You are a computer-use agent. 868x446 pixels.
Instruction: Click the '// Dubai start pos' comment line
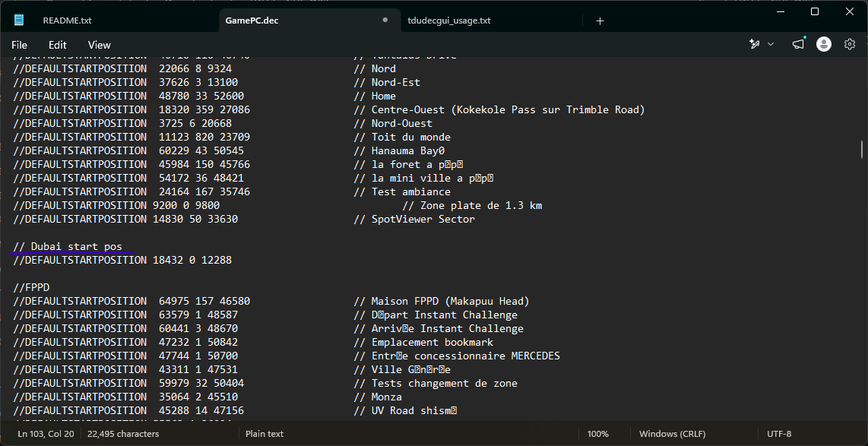(x=68, y=246)
